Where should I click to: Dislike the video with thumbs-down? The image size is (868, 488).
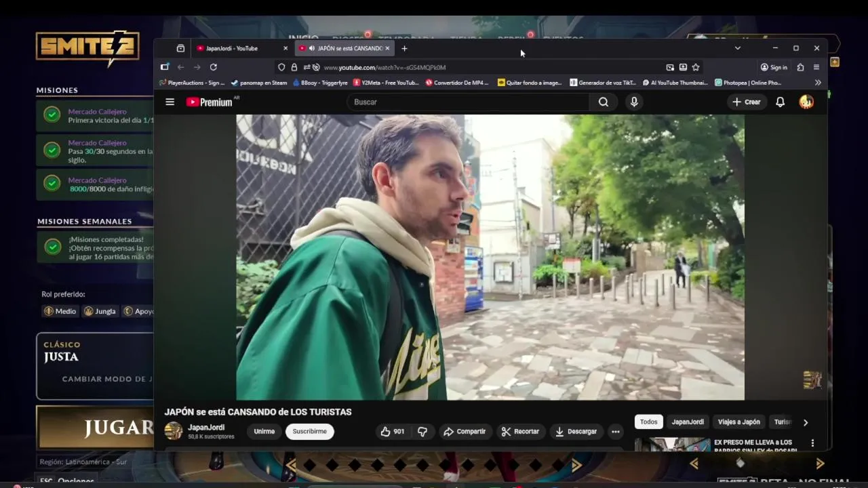click(422, 431)
